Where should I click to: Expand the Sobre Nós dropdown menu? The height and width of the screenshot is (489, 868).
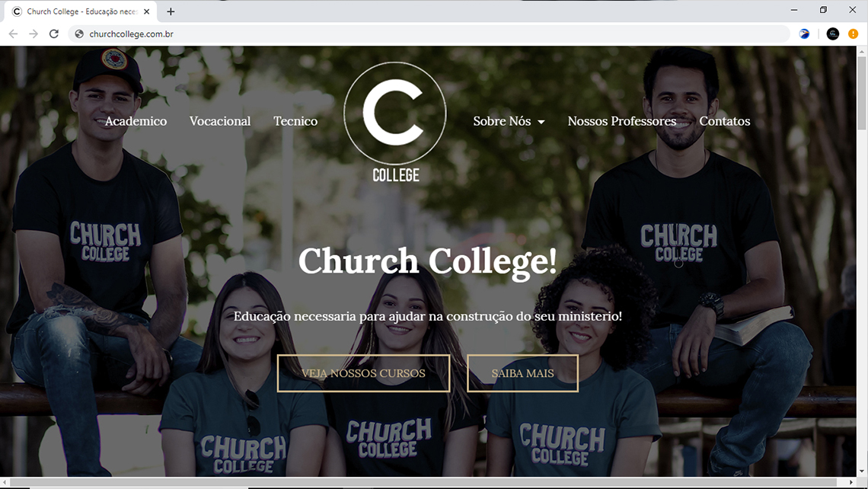click(x=509, y=121)
